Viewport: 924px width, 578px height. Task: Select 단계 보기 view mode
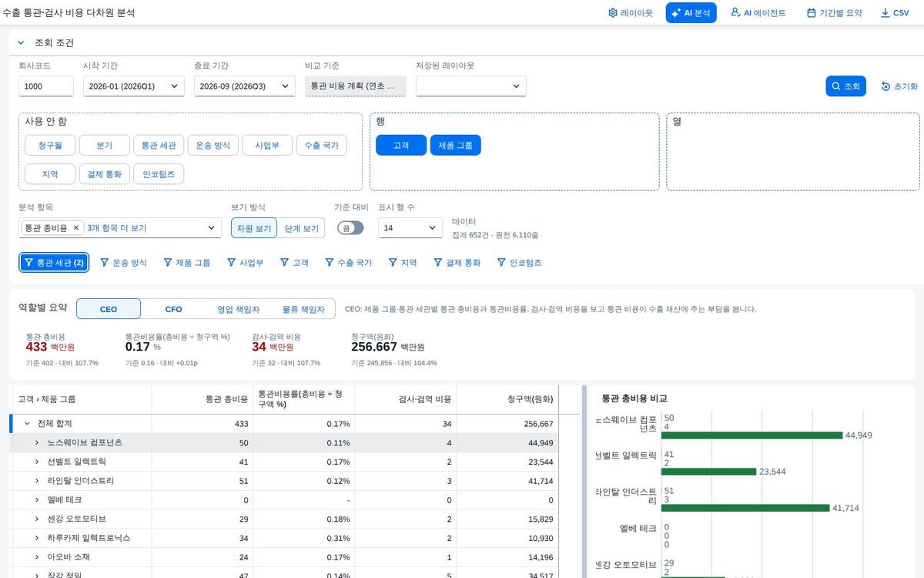301,228
